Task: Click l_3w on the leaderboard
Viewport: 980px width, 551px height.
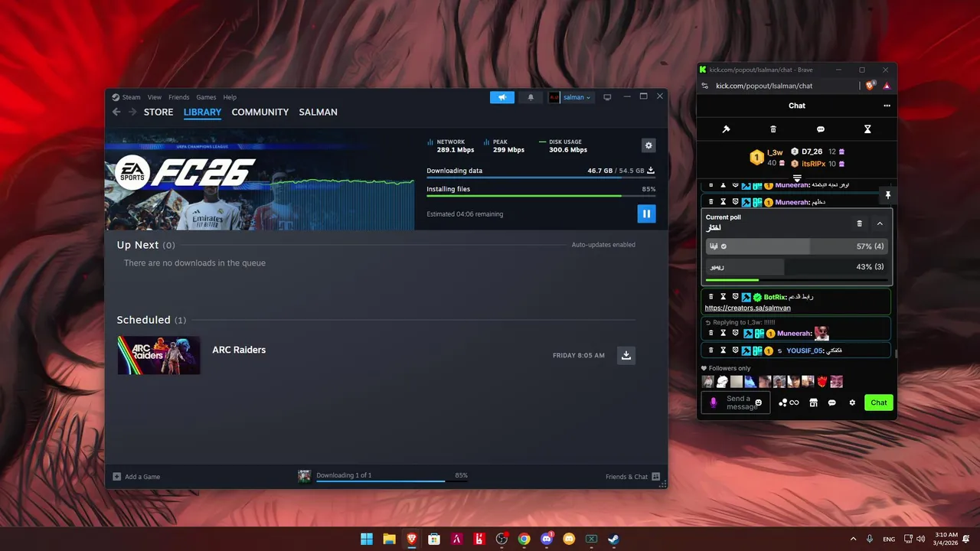Action: click(775, 152)
